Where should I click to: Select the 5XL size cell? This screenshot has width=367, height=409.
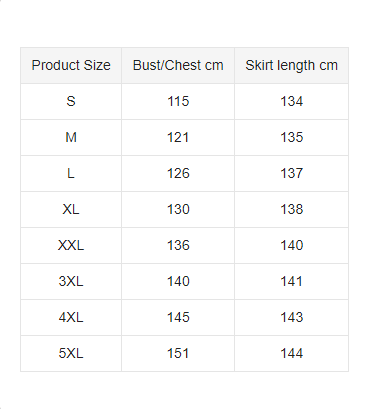tap(71, 353)
